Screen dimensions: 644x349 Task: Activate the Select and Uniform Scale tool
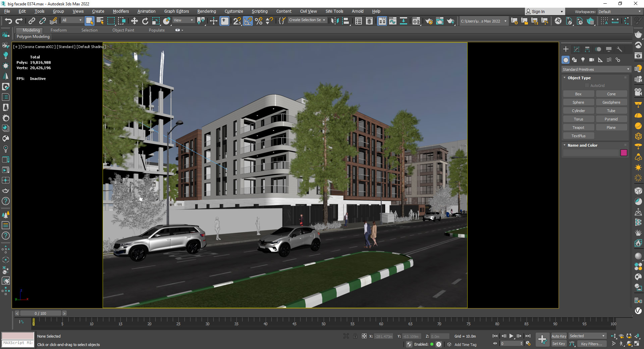(156, 21)
